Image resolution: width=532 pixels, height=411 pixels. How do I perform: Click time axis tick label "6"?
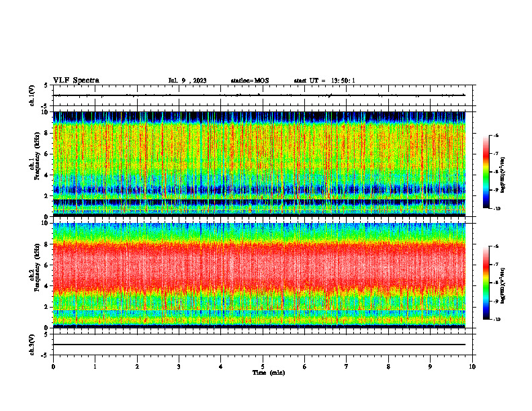[x=305, y=367]
